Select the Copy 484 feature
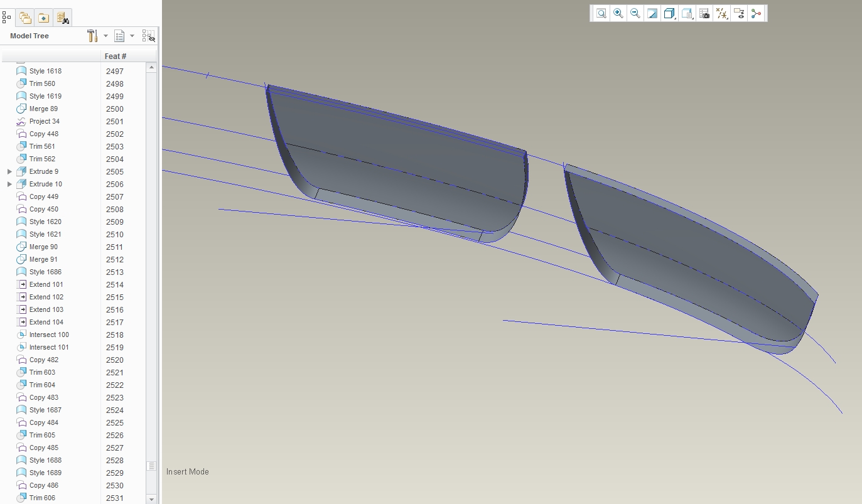This screenshot has width=862, height=504. pos(44,422)
